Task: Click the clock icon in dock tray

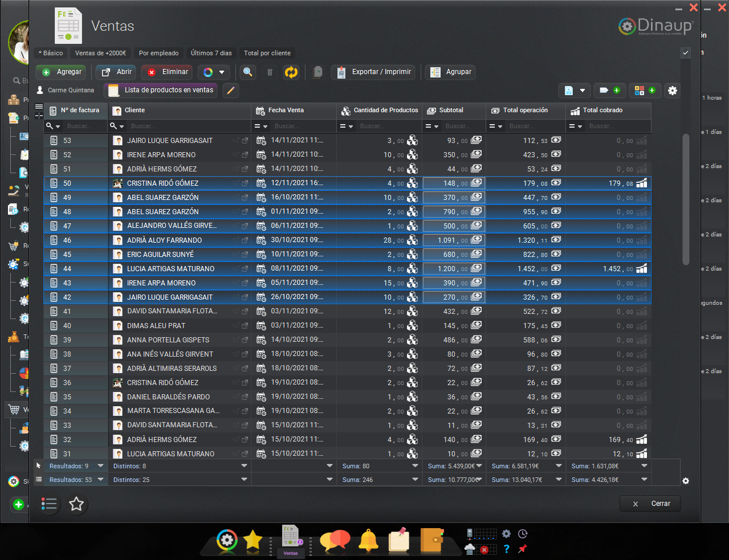Action: pyautogui.click(x=523, y=534)
